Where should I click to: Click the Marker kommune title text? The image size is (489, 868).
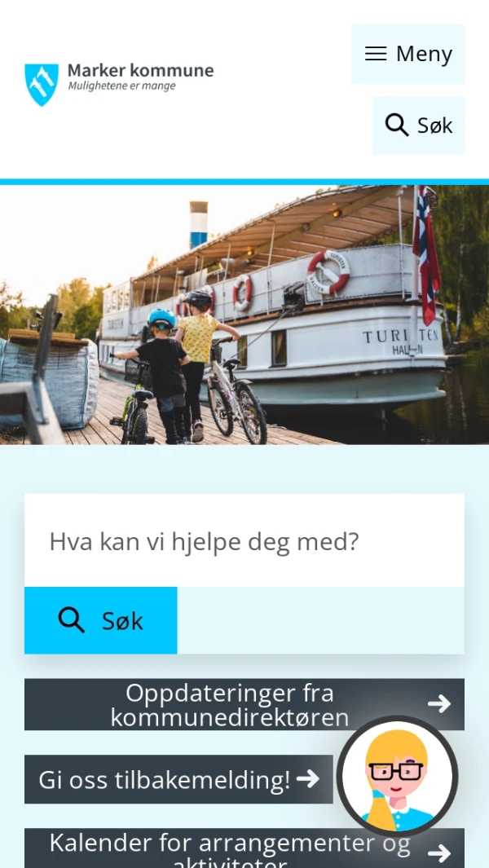pos(141,70)
